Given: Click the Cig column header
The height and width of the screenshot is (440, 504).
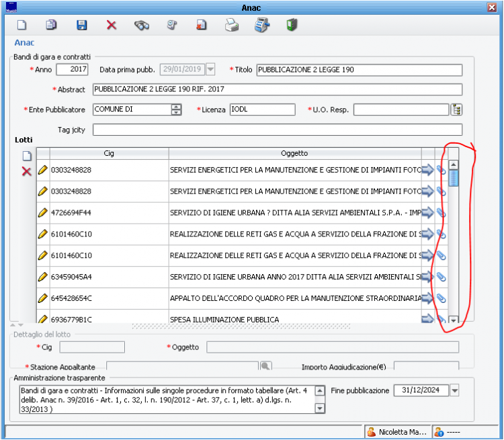Looking at the screenshot, I should pos(109,154).
